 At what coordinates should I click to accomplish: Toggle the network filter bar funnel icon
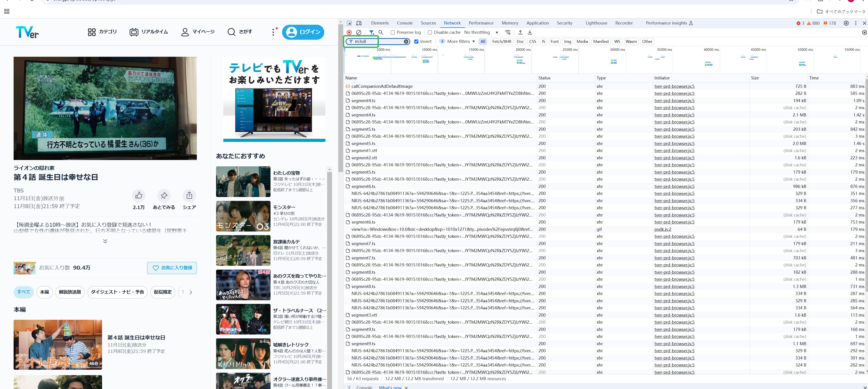tap(372, 32)
